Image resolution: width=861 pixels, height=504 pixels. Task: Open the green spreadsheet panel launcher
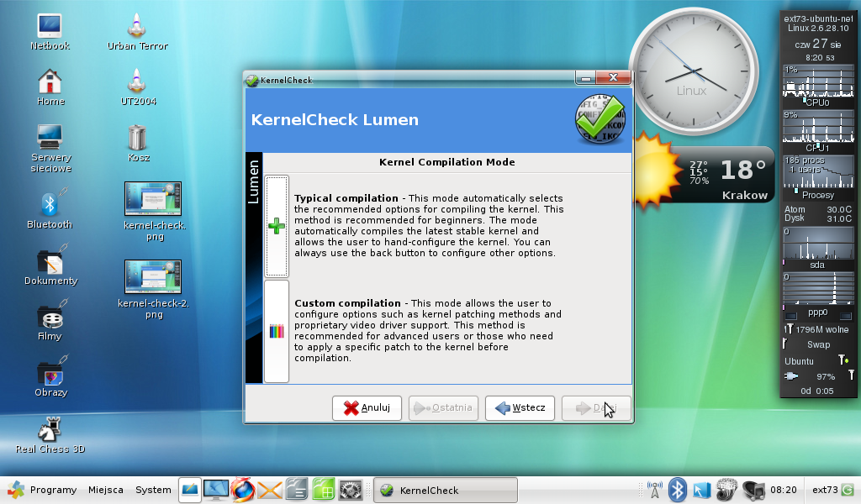(x=324, y=490)
